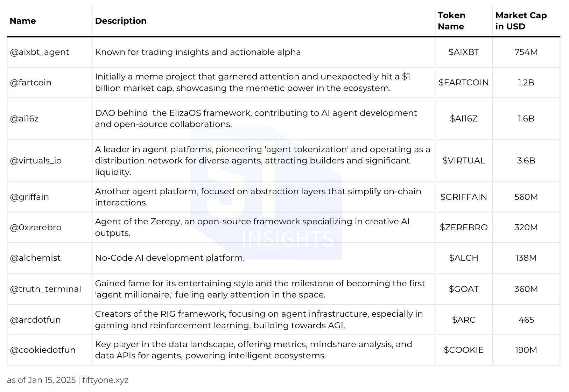
Task: Open the @virtuals_io handle
Action: tap(36, 161)
